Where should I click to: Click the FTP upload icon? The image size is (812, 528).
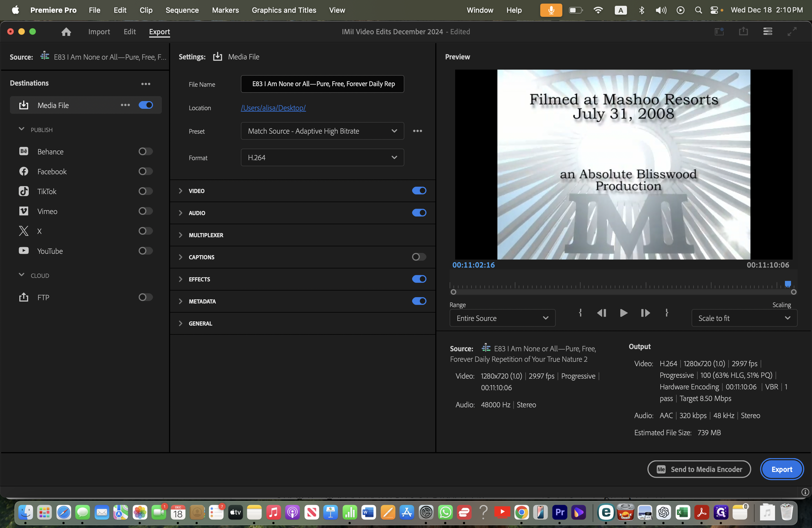[x=23, y=297]
